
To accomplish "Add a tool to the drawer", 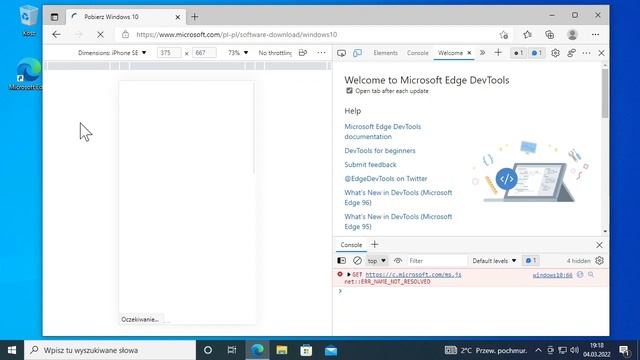I will click(x=375, y=244).
